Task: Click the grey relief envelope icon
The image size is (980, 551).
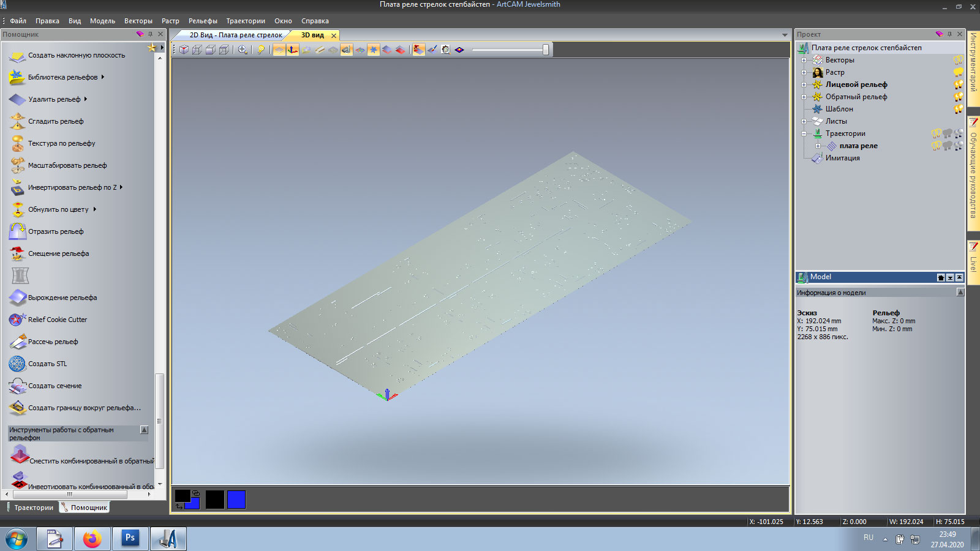Action: pos(20,275)
